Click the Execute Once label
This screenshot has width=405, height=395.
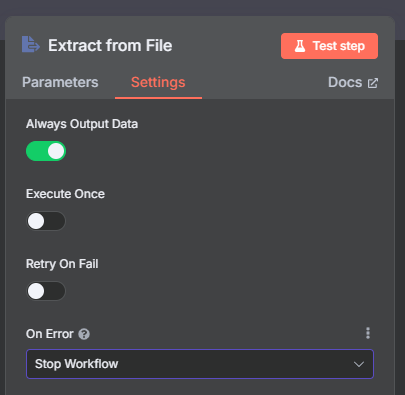point(65,194)
